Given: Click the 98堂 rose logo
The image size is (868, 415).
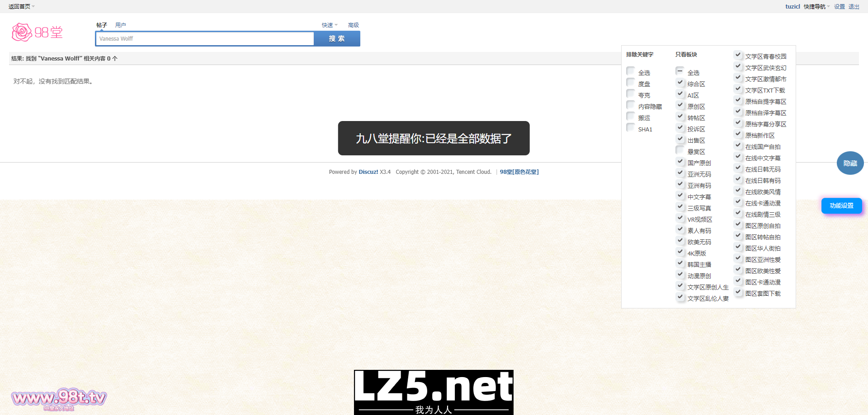Looking at the screenshot, I should [37, 33].
